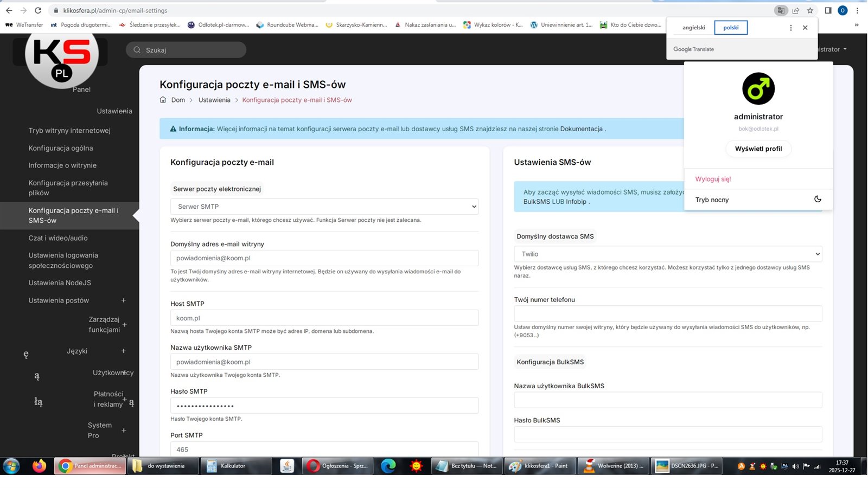Click the administrator profile avatar
This screenshot has height=488, width=868.
pos(758,89)
